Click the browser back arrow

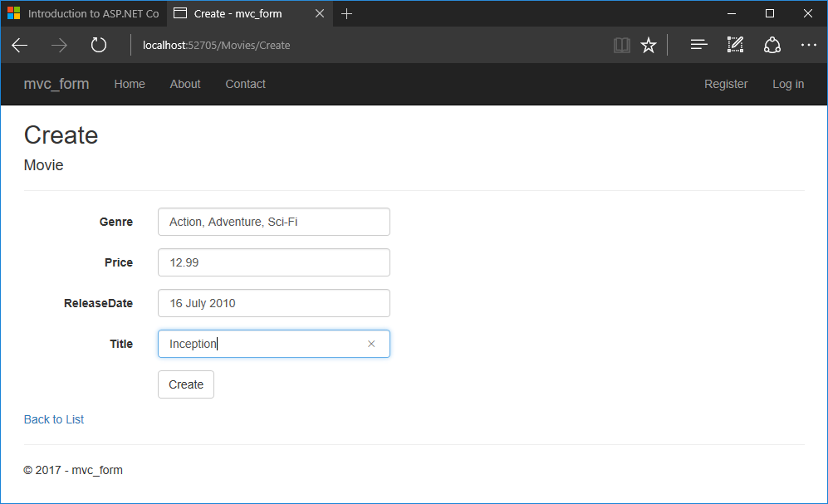20,46
